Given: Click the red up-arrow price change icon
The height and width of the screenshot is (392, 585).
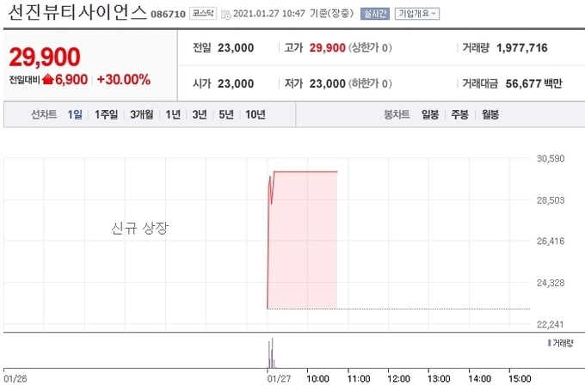Looking at the screenshot, I should (48, 79).
